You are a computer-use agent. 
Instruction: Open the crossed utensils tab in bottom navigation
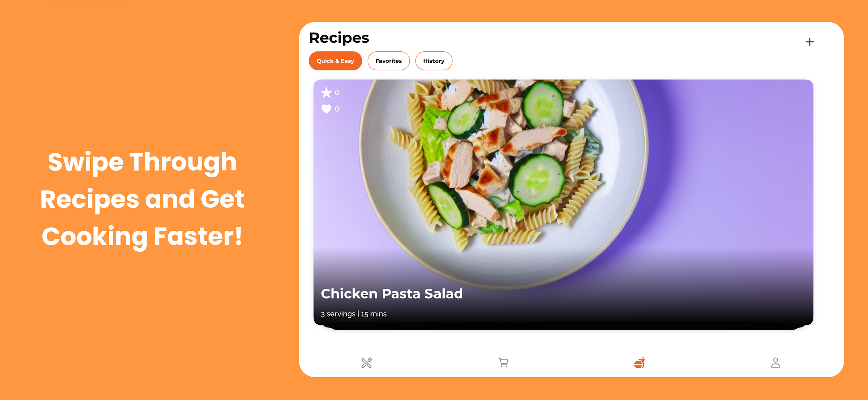[367, 363]
